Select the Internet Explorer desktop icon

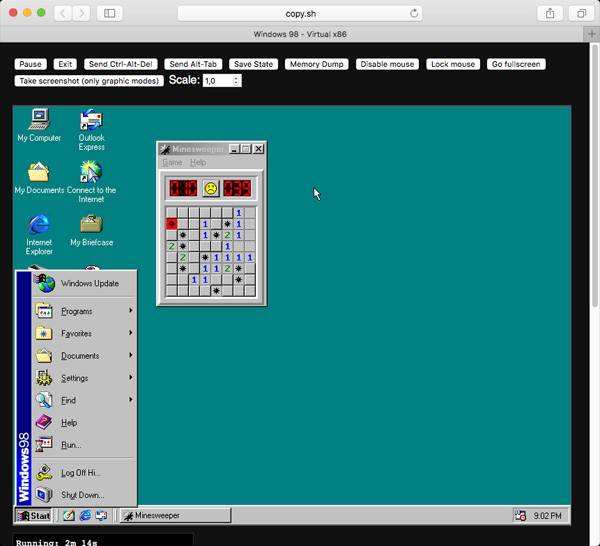[39, 234]
